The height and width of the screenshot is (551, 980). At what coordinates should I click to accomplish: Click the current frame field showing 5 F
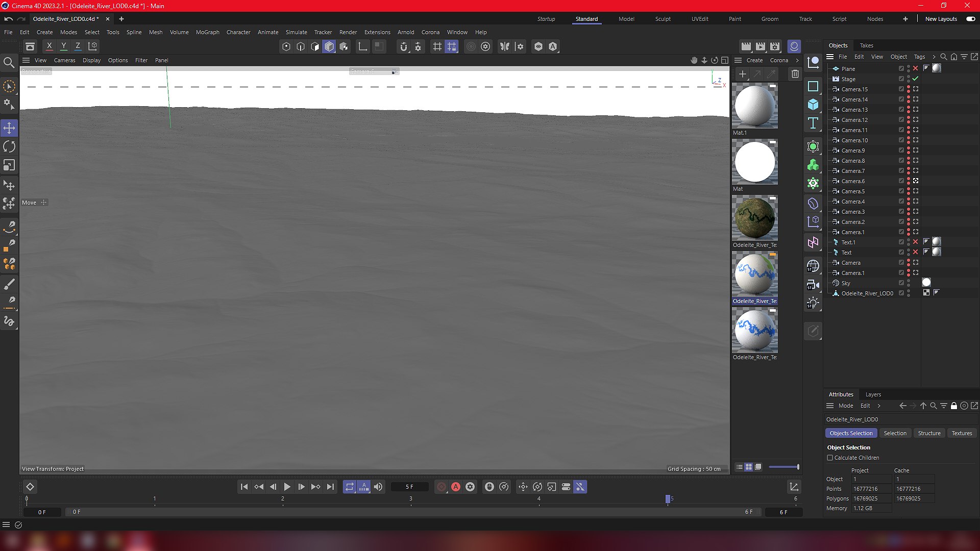pos(410,487)
